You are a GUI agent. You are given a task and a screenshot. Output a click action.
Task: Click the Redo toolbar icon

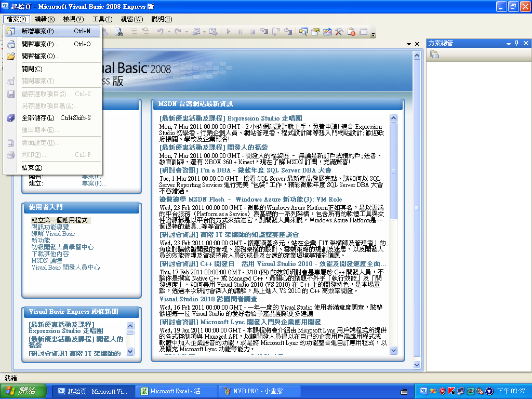point(178,32)
